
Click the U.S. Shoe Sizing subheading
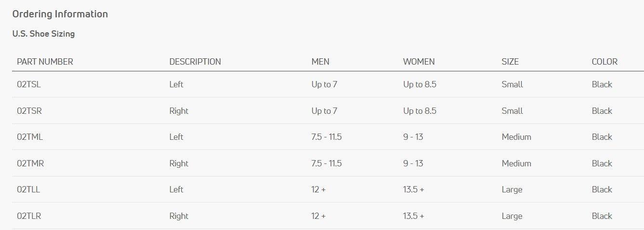click(43, 34)
